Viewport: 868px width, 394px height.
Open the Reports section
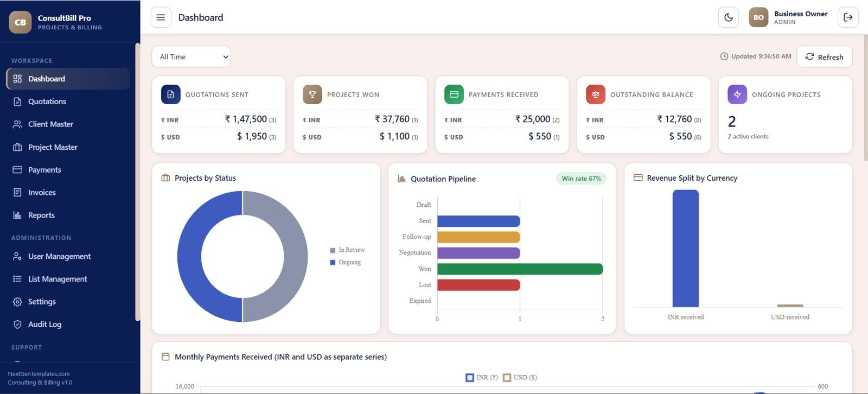[x=68, y=215]
